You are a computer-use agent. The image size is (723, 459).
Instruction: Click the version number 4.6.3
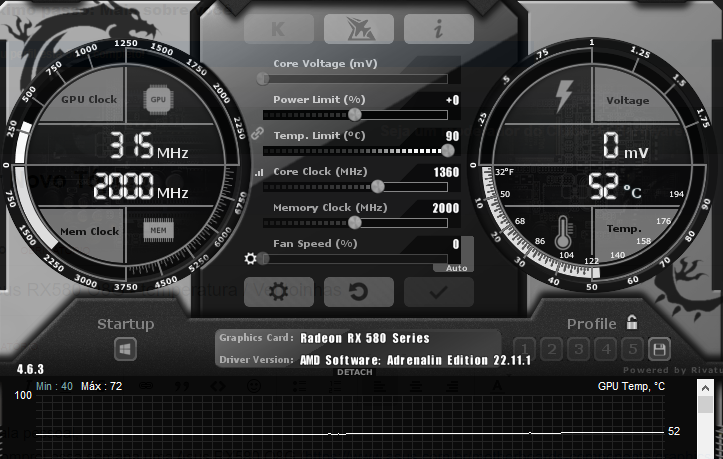[30, 369]
